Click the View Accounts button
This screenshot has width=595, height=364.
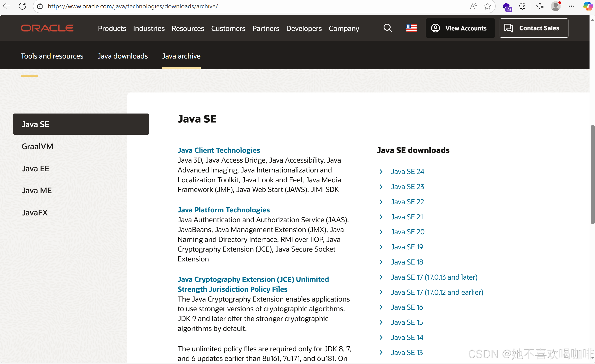pos(460,28)
